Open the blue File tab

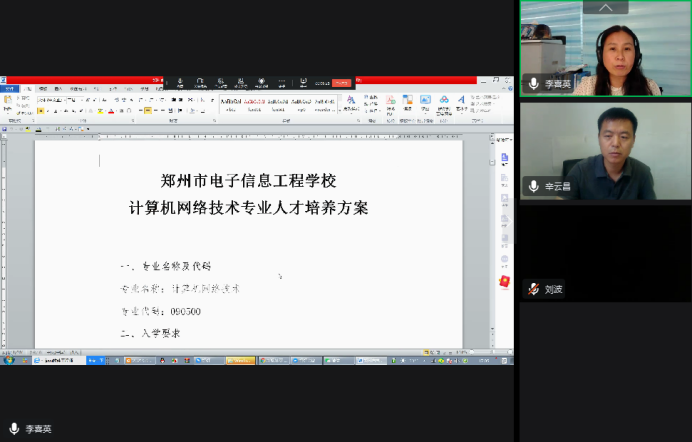click(x=9, y=89)
